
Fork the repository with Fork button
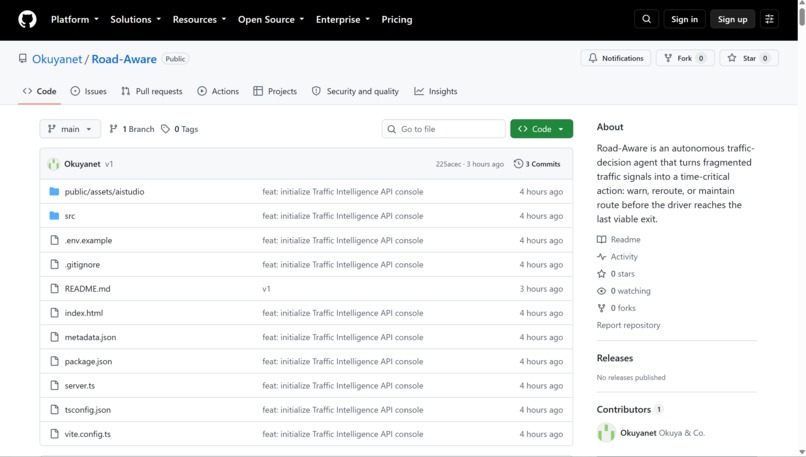coord(685,58)
